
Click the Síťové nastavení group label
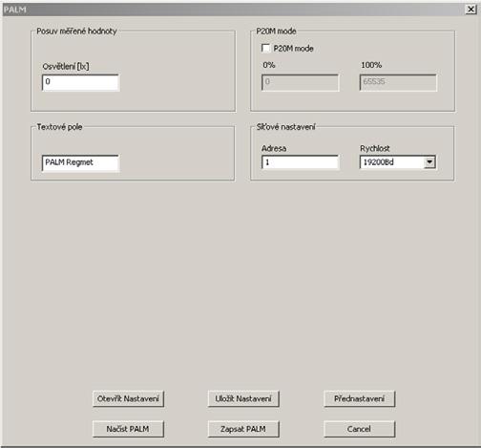pos(285,127)
